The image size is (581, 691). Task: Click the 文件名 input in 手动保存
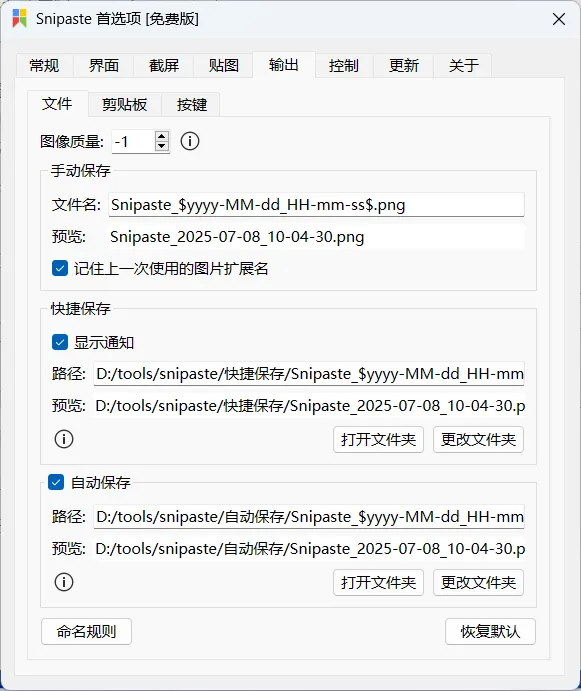[317, 204]
